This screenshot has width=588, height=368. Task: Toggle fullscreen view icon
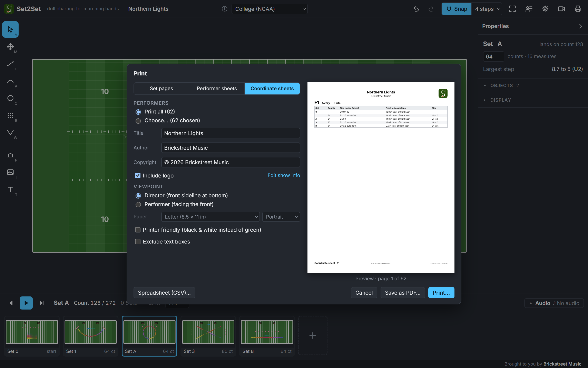[x=512, y=9]
